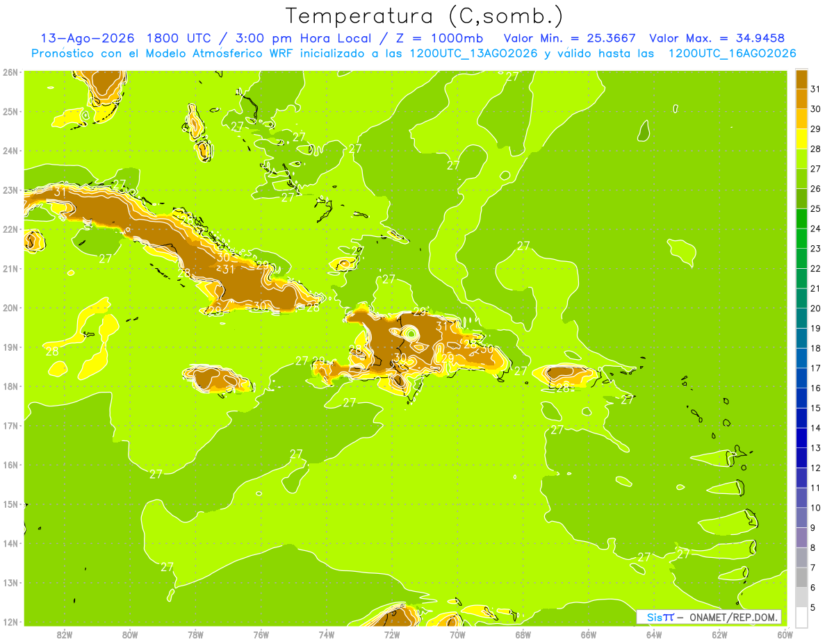Click the initialization time "1200UTC_13AGO2026"
834x644 pixels.
point(474,53)
